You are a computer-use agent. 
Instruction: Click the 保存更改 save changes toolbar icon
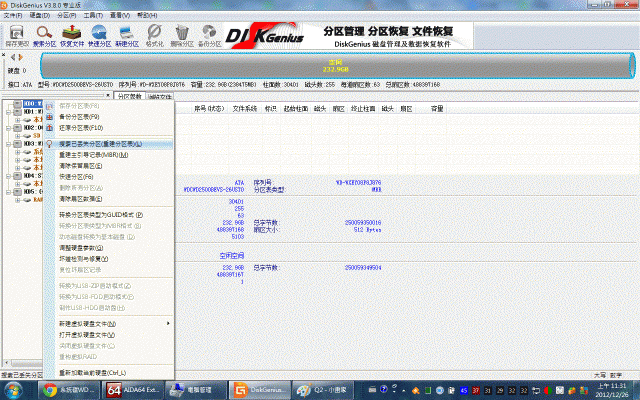[17, 36]
